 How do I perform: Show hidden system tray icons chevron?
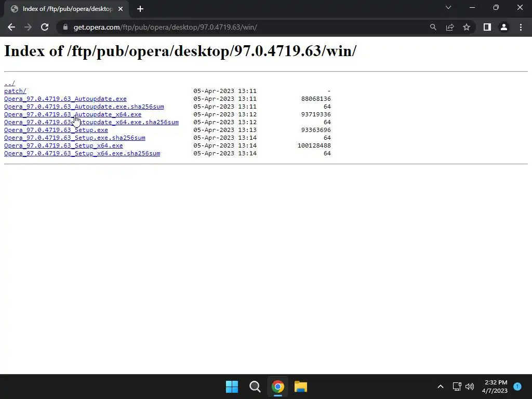(441, 387)
